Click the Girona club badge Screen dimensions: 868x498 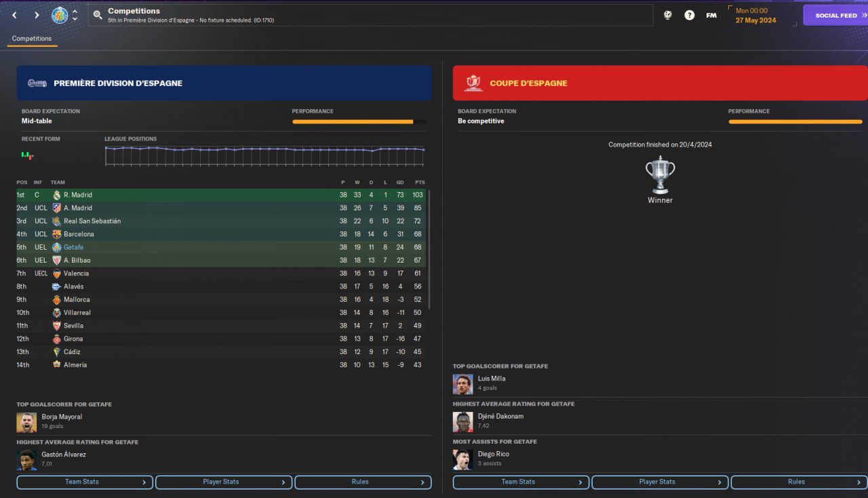57,339
